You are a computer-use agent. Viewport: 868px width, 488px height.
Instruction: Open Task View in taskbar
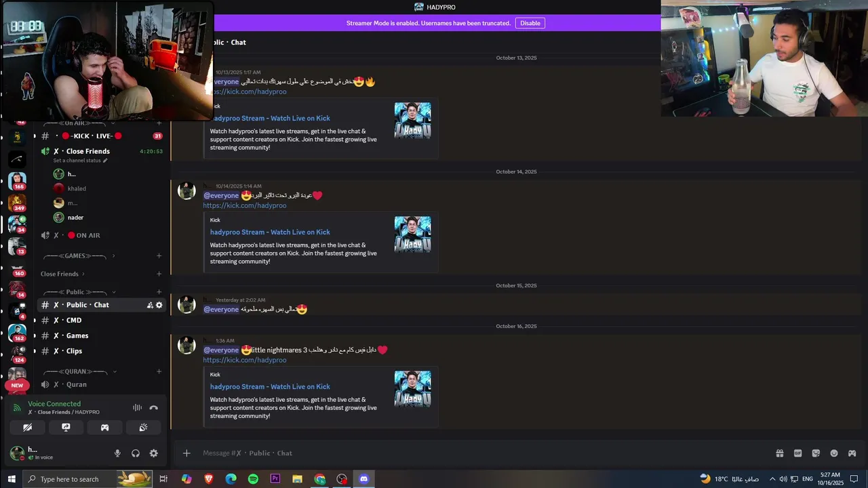coord(163,479)
